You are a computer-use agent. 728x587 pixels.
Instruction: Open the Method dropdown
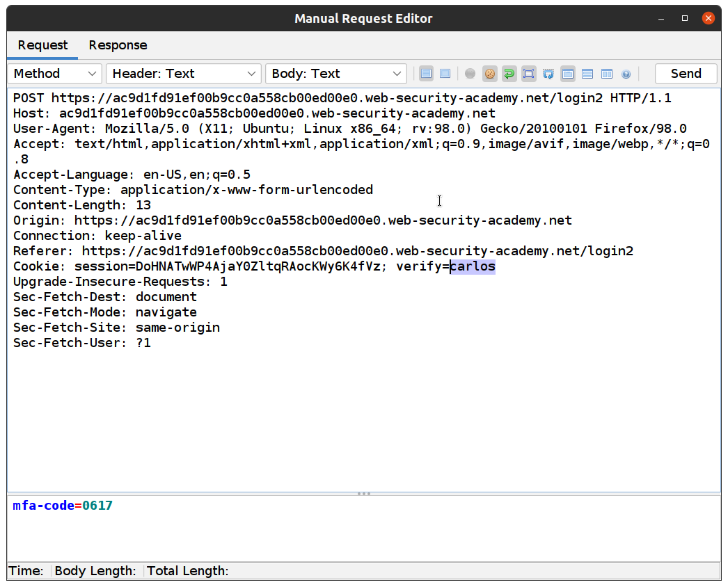pyautogui.click(x=54, y=74)
